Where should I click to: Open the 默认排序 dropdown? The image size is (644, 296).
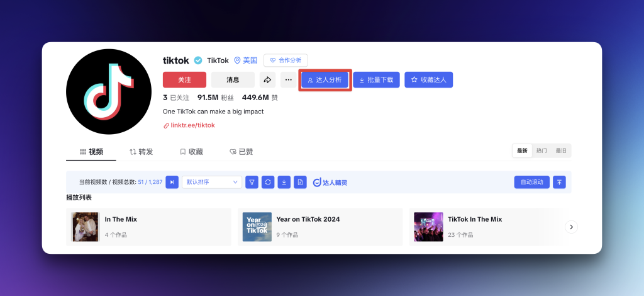[x=212, y=182]
